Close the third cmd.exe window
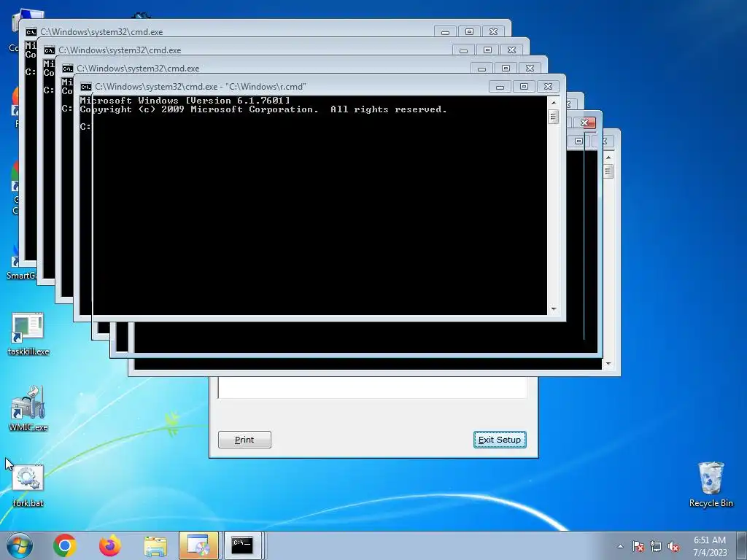747x560 pixels. click(x=530, y=68)
